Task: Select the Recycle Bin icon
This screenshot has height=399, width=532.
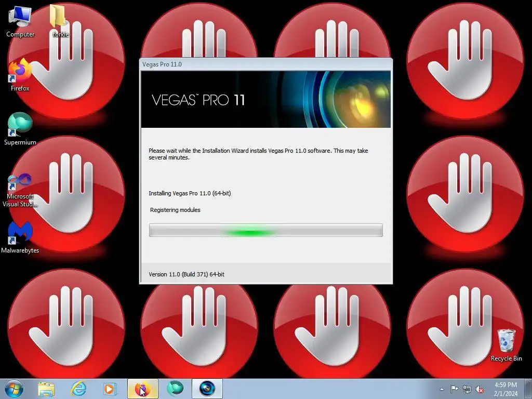Action: (x=506, y=345)
